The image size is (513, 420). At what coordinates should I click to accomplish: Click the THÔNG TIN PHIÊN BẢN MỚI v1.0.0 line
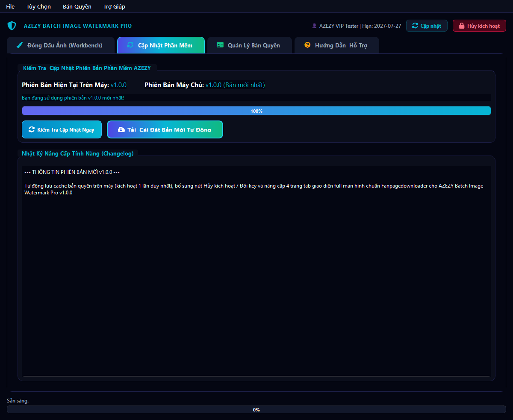click(72, 172)
